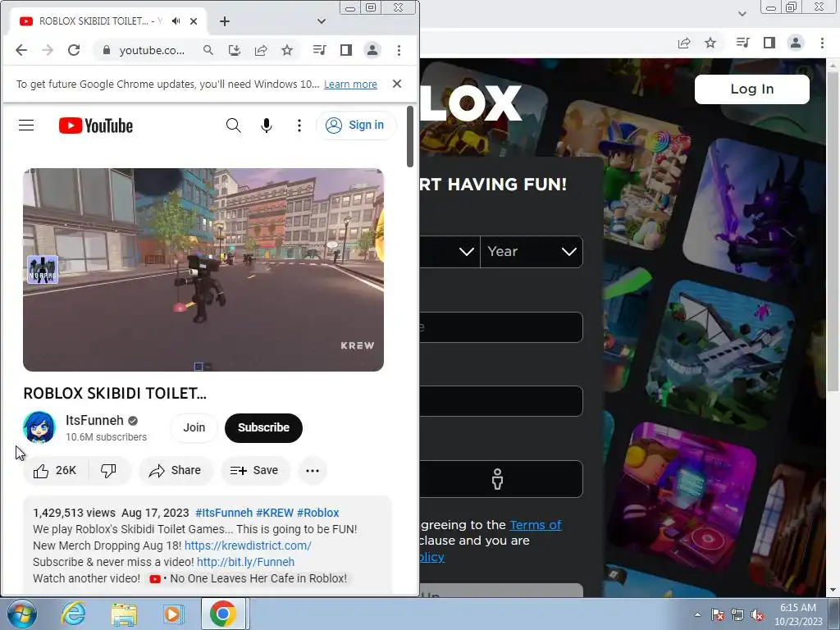Open YouTube search magnifier icon
The width and height of the screenshot is (840, 630).
point(233,126)
